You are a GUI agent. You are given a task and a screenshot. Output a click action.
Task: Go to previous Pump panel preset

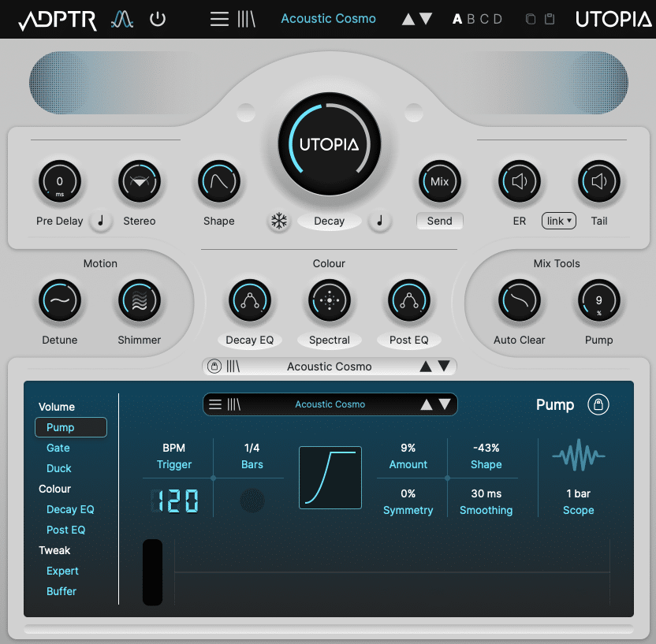pyautogui.click(x=427, y=404)
